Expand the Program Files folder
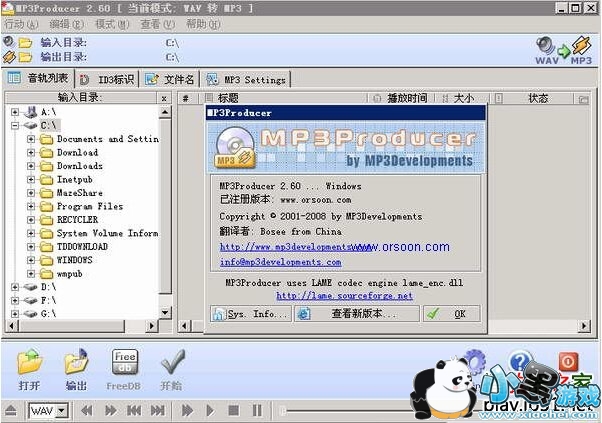The width and height of the screenshot is (602, 423). coord(31,207)
